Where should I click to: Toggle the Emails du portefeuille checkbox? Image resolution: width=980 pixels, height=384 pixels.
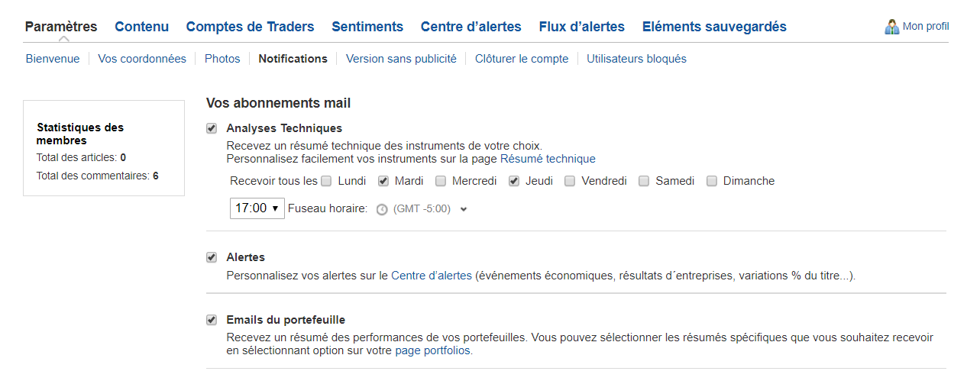click(x=212, y=320)
